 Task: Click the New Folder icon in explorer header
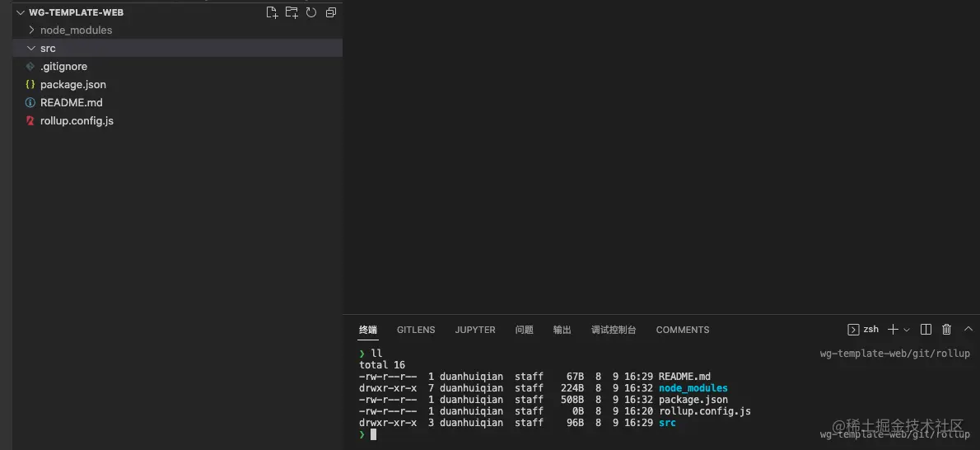[292, 12]
